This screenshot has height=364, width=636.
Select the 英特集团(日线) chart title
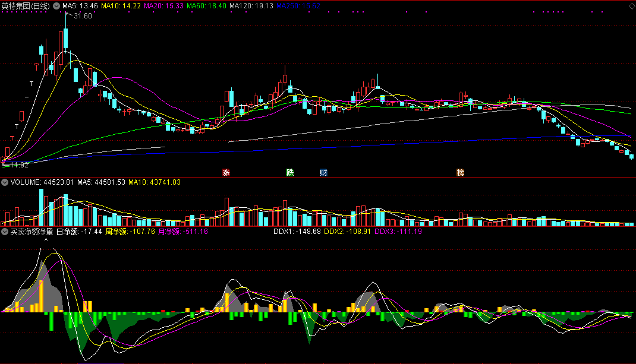click(x=26, y=6)
